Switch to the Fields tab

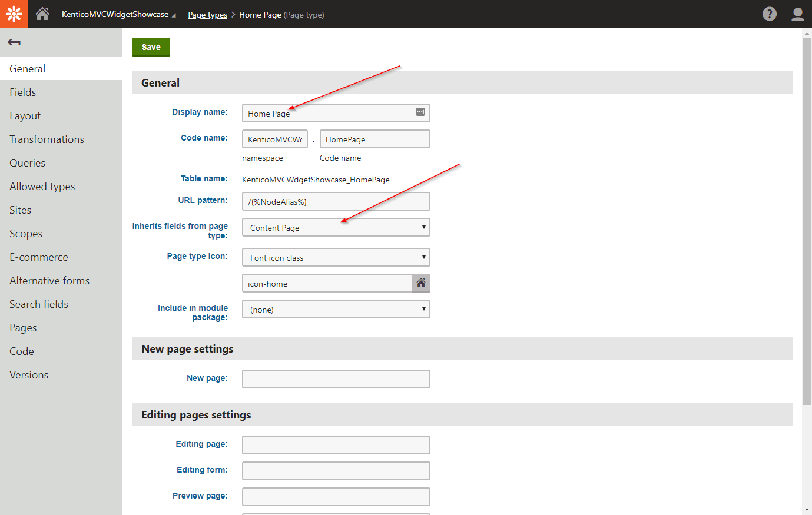click(x=61, y=92)
